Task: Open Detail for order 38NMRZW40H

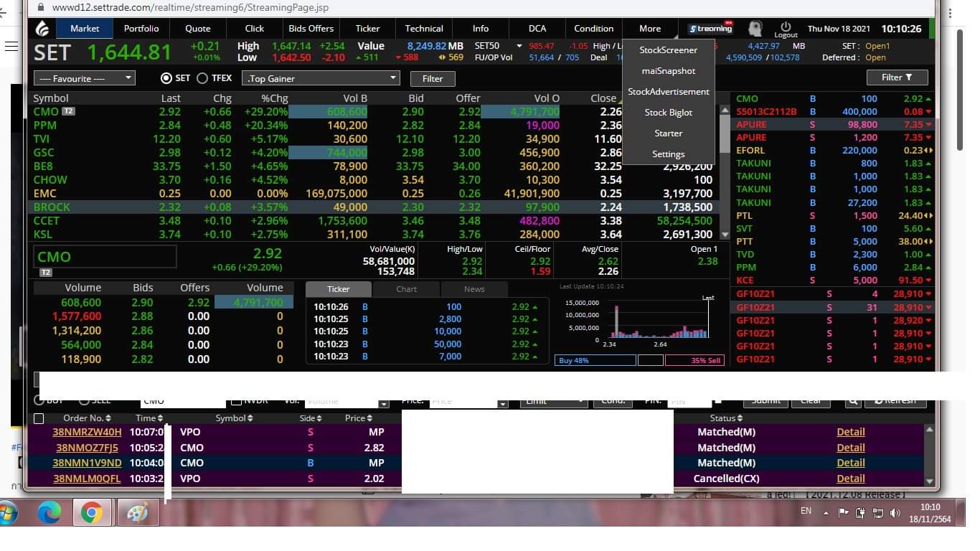Action: click(851, 432)
